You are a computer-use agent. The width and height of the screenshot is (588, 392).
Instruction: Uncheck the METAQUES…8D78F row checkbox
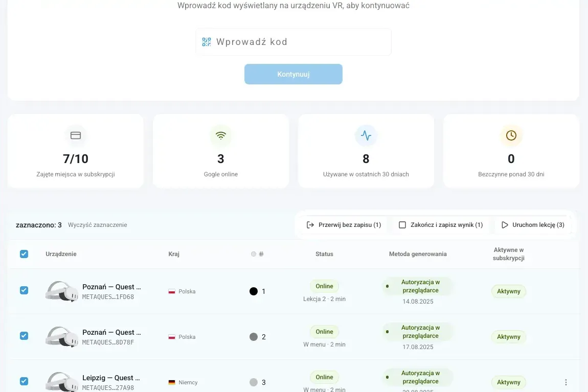pos(24,336)
